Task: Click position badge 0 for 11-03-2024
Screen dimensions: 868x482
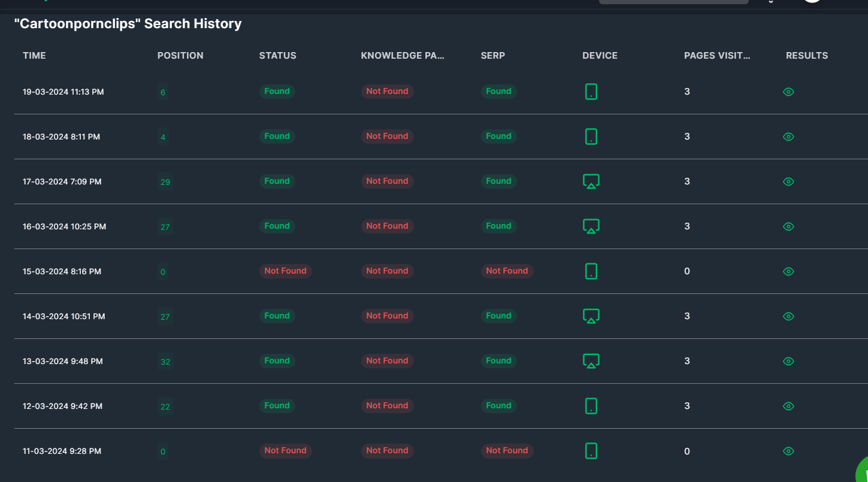Action: 163,451
